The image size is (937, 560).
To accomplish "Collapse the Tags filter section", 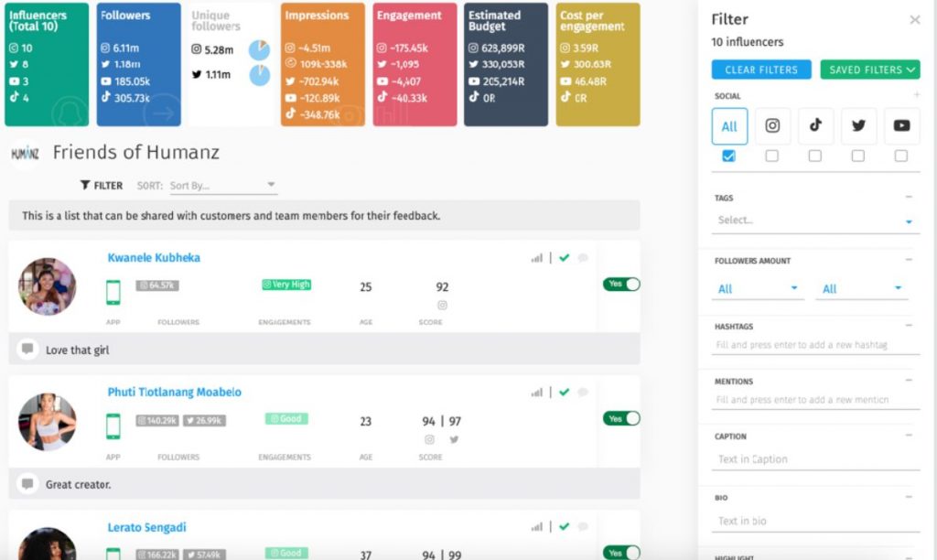I will [909, 197].
